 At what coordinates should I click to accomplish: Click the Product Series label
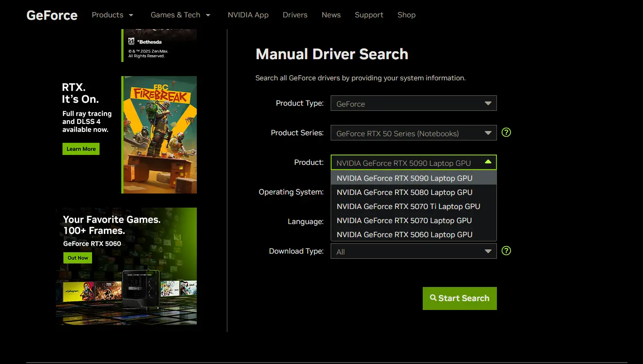(297, 133)
